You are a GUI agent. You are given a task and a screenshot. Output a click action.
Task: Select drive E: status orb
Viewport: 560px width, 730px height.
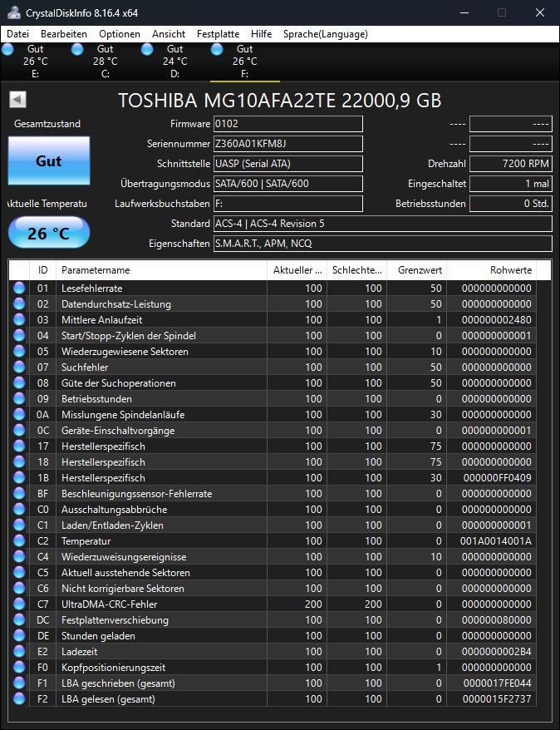coord(8,50)
